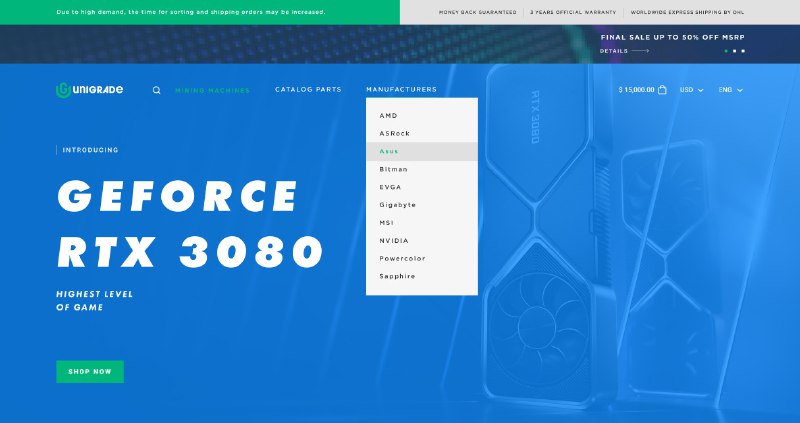Follow the Details arrow link
Screen dimensions: 800x423
[624, 51]
